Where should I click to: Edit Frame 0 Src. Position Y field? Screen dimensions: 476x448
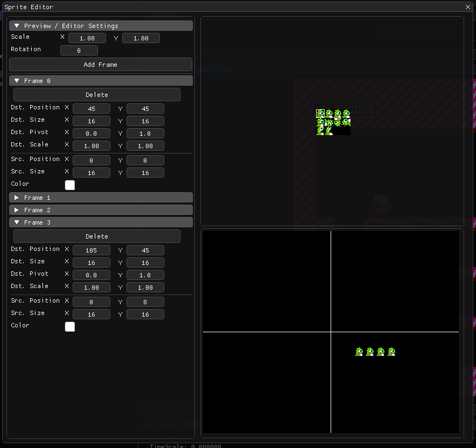[145, 160]
